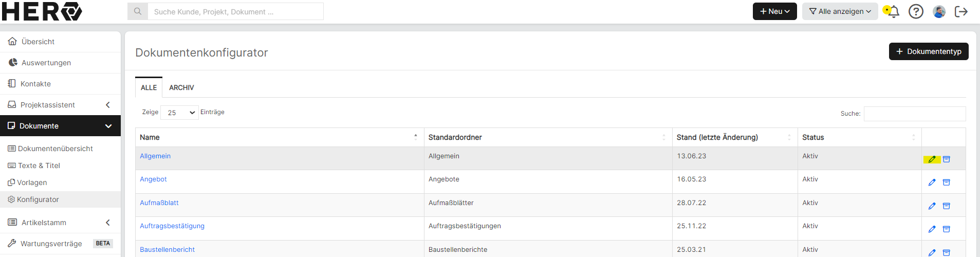
Task: Open the user profile avatar
Action: [939, 11]
